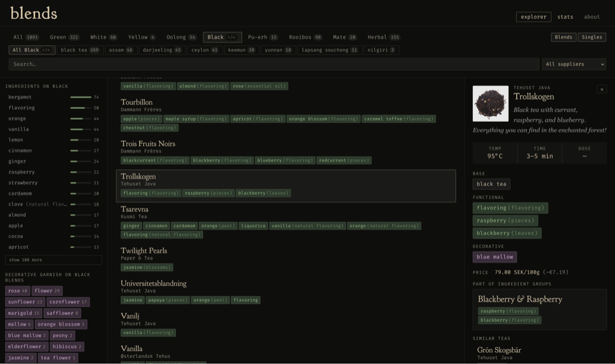Click the vanilla ingredient row in sidebar
The height and width of the screenshot is (364, 615).
(x=54, y=130)
